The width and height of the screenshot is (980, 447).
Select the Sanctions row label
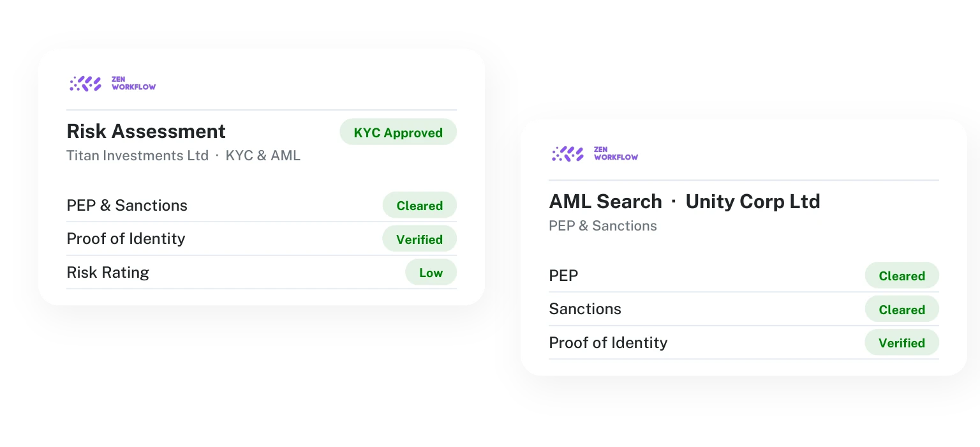pyautogui.click(x=585, y=308)
